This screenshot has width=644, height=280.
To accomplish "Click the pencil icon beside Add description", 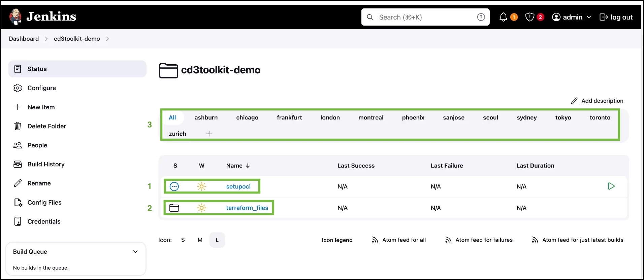I will click(x=574, y=101).
